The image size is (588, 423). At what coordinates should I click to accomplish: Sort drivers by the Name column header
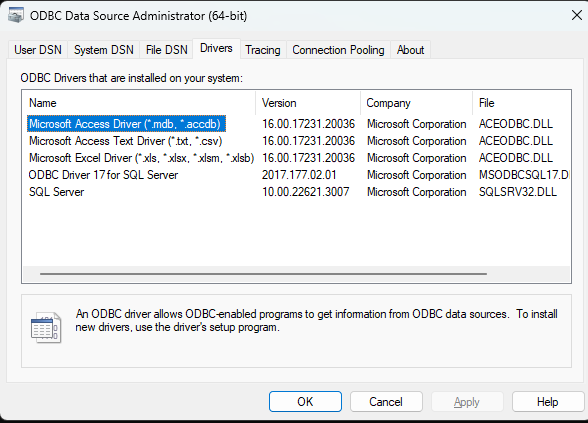pos(140,103)
